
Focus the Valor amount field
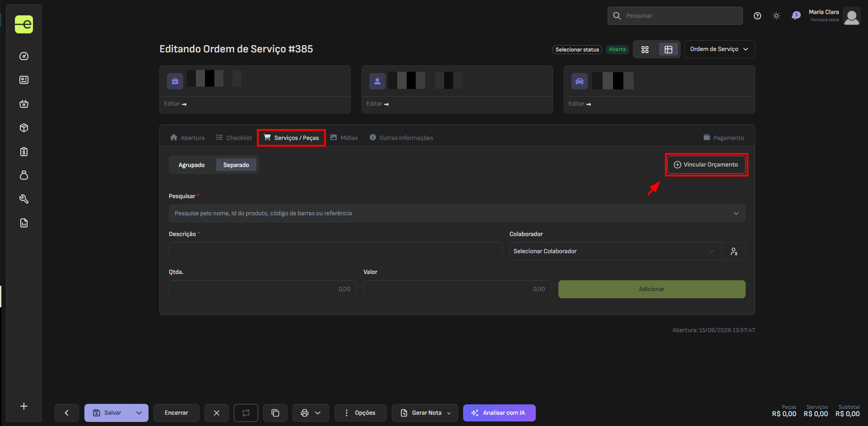coord(457,289)
